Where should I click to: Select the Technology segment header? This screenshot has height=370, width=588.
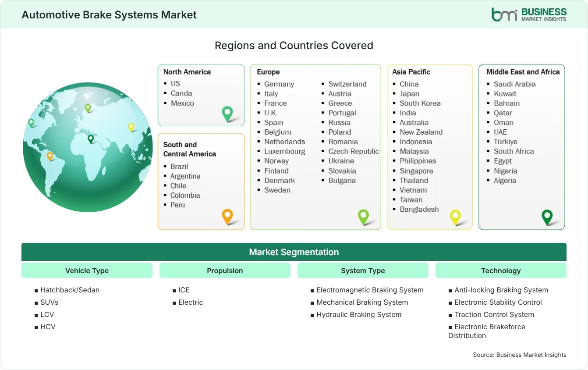click(x=501, y=270)
